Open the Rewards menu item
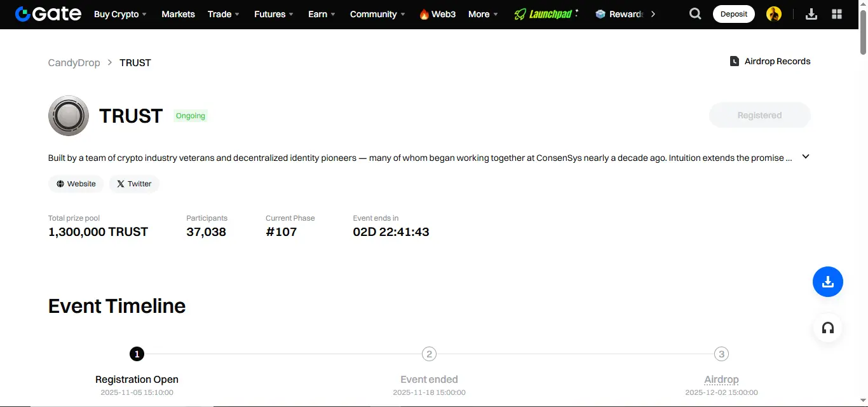The width and height of the screenshot is (868, 407). 620,14
